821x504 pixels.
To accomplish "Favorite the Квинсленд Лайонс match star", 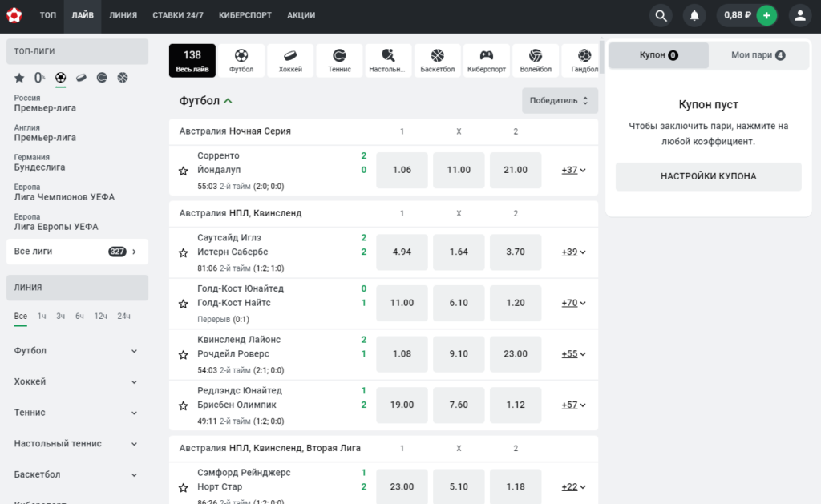I will click(x=184, y=355).
